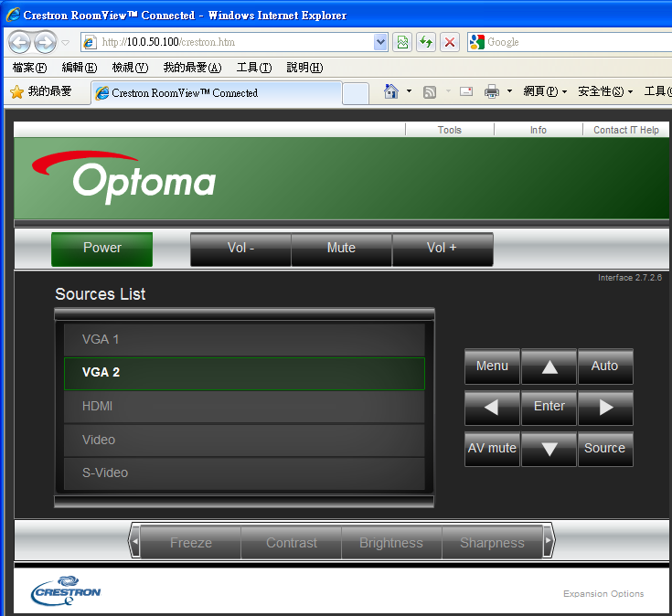Open favorites with the star 我的最愛 button
The height and width of the screenshot is (616, 672).
point(41,91)
